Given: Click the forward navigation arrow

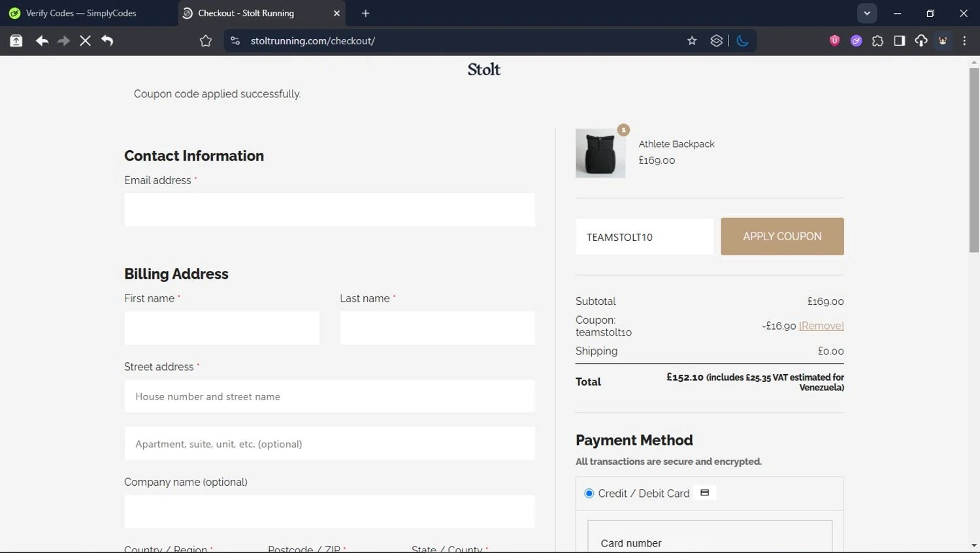Looking at the screenshot, I should point(63,40).
